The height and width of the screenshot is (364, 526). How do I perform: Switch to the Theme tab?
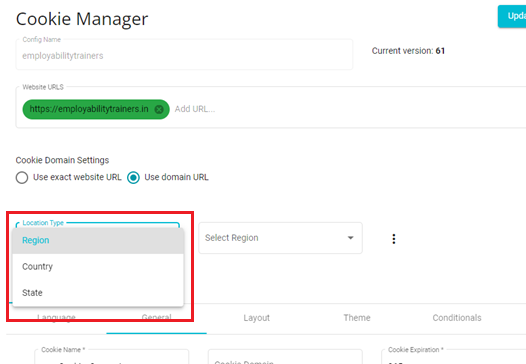(x=357, y=318)
